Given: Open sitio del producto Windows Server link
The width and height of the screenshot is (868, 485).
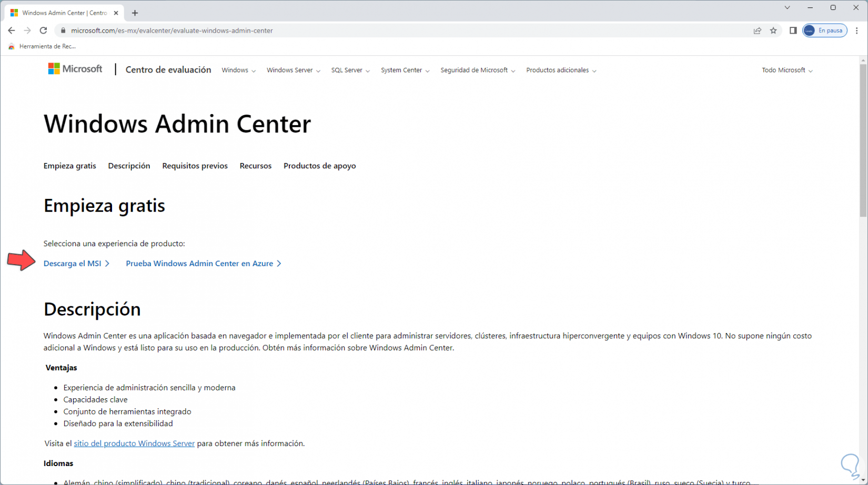Looking at the screenshot, I should coord(134,443).
